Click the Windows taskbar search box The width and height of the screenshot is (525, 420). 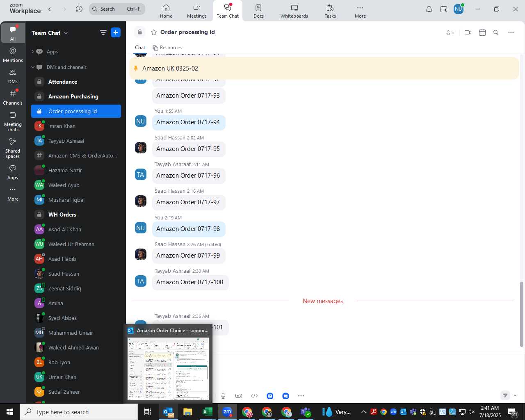79,412
